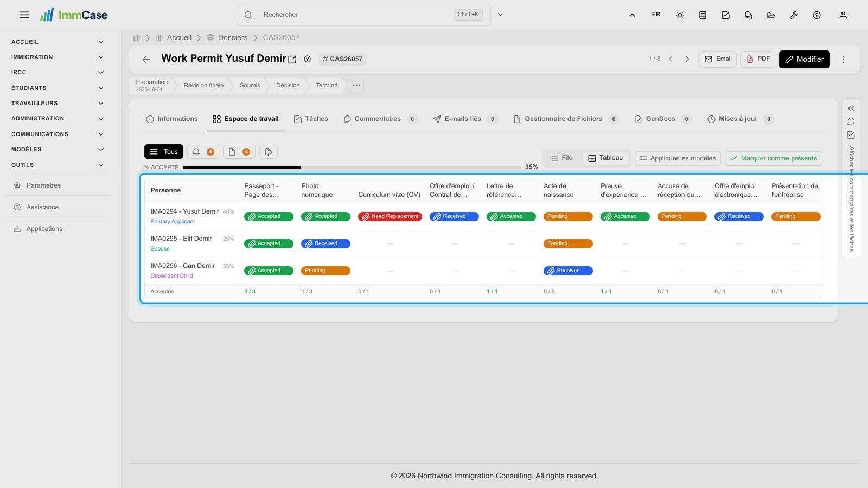
Task: Click the back arrow beside case title
Action: pyautogui.click(x=146, y=60)
